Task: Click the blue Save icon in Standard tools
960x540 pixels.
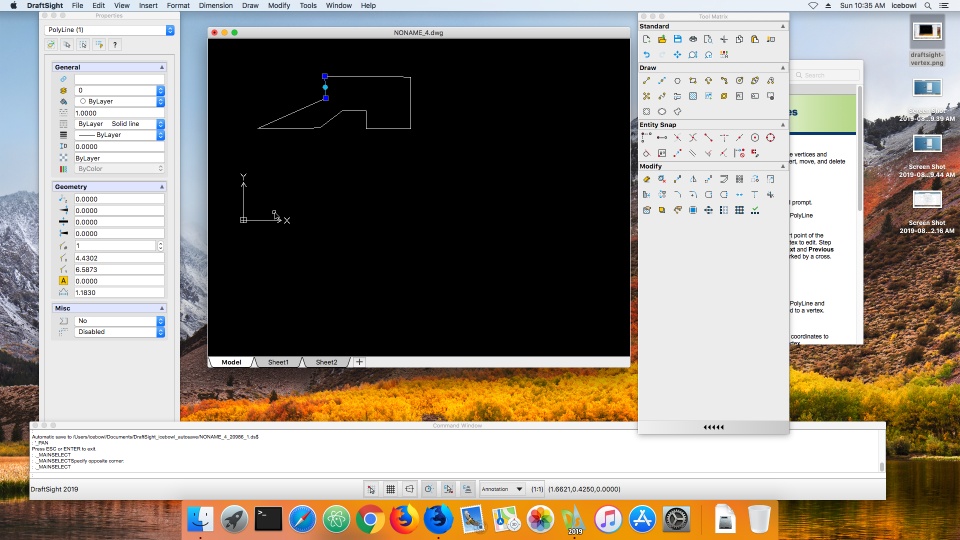Action: (678, 39)
